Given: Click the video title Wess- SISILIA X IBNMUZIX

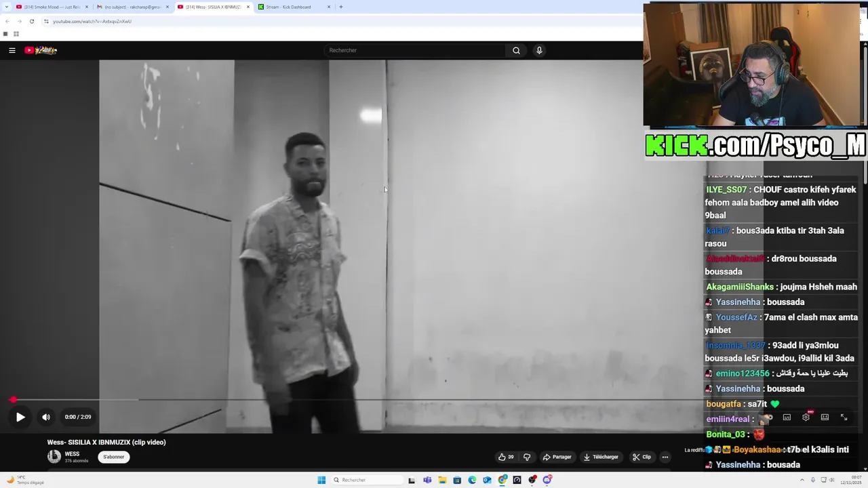Looking at the screenshot, I should coord(106,443).
